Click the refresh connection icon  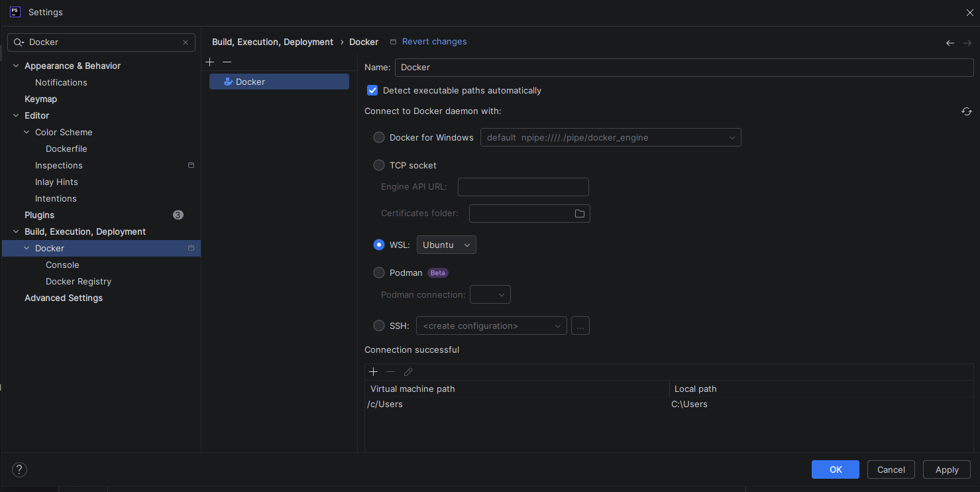coord(967,111)
